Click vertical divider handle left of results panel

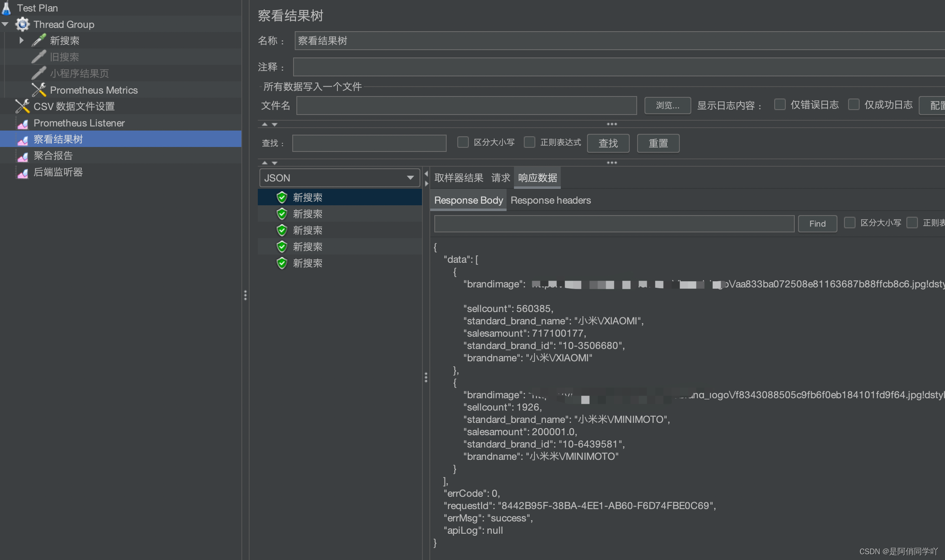[245, 295]
